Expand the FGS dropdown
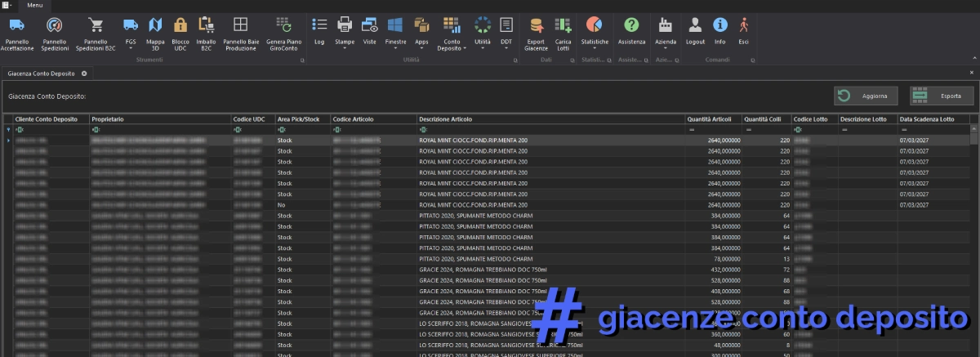 131,47
